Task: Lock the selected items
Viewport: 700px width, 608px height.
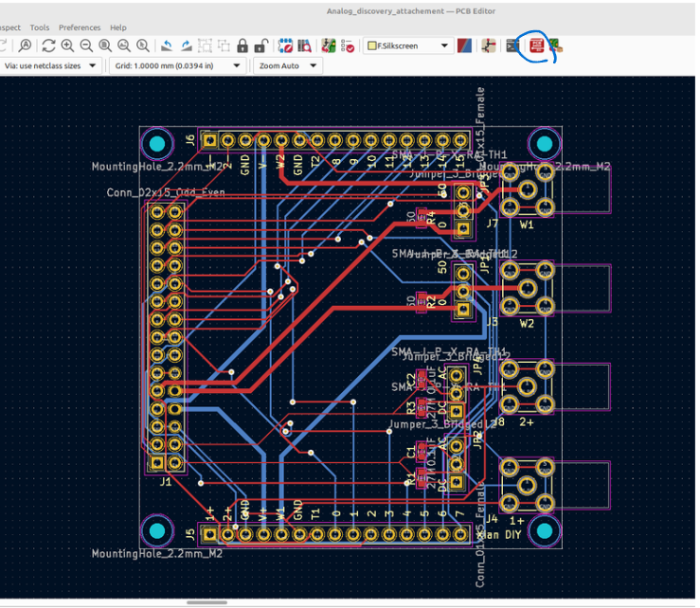Action: click(242, 45)
